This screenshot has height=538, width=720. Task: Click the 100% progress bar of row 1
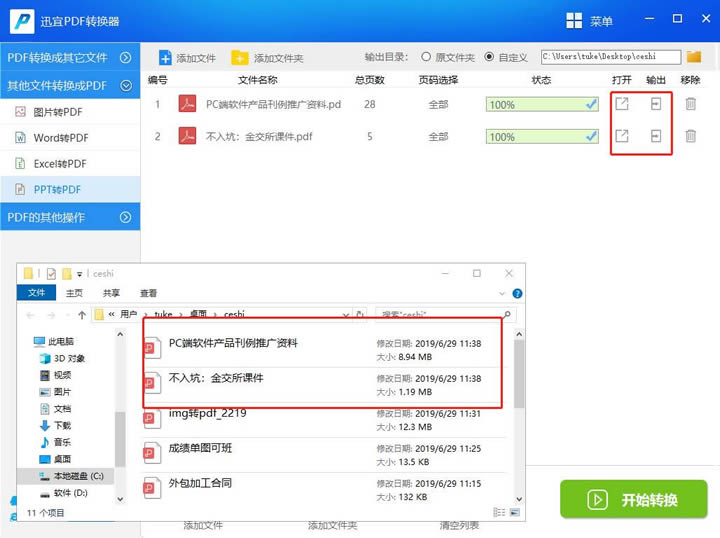click(542, 105)
